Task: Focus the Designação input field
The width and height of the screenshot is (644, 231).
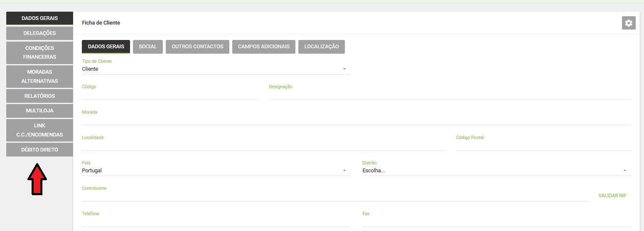Action: 450,95
